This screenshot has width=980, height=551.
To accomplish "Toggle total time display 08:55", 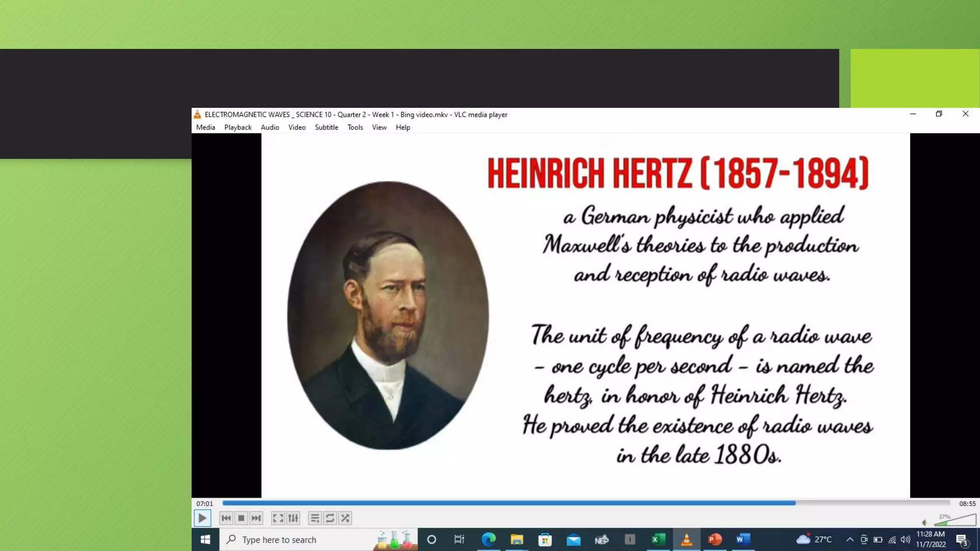I will (967, 504).
